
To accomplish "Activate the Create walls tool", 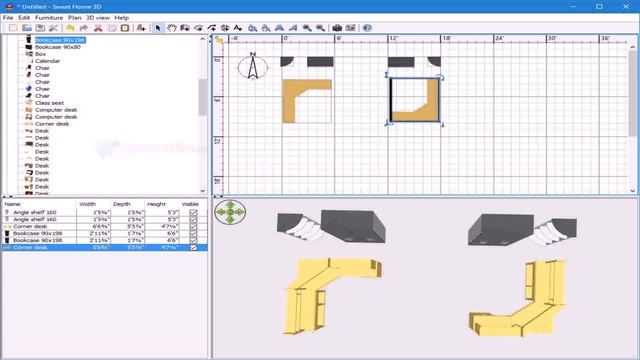I will tap(185, 28).
